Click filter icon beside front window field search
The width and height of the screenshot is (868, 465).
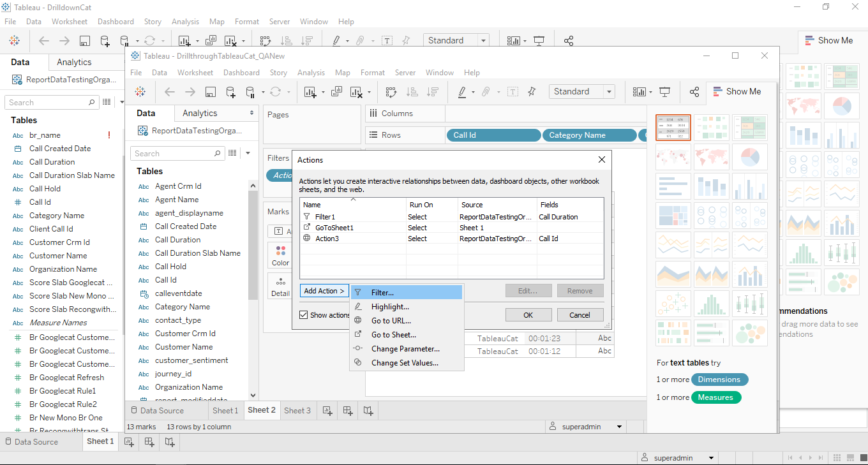click(232, 154)
